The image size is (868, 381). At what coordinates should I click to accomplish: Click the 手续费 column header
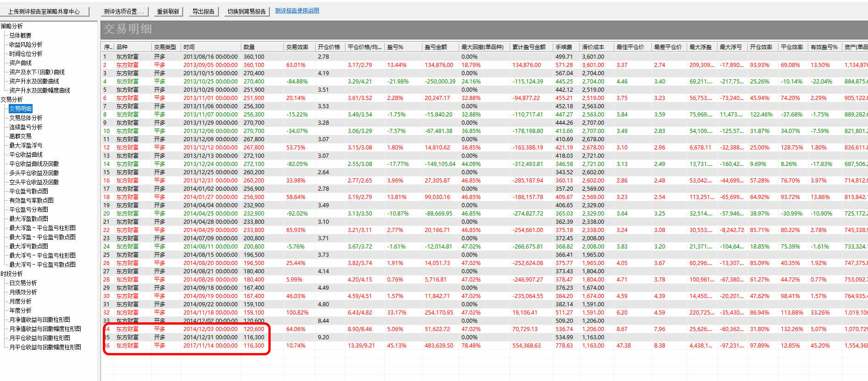[564, 47]
